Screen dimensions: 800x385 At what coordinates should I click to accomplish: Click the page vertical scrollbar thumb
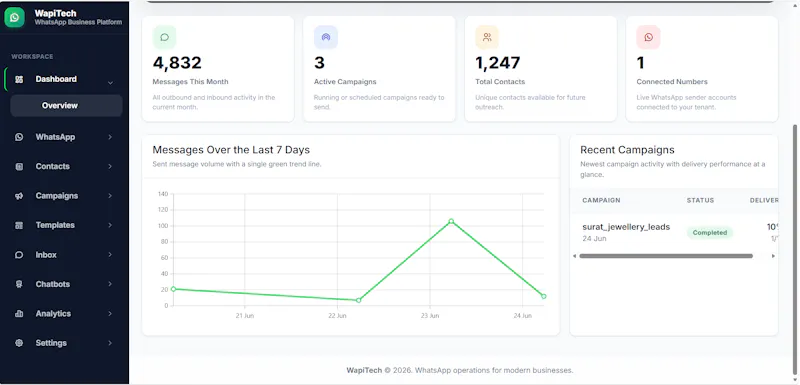click(795, 250)
